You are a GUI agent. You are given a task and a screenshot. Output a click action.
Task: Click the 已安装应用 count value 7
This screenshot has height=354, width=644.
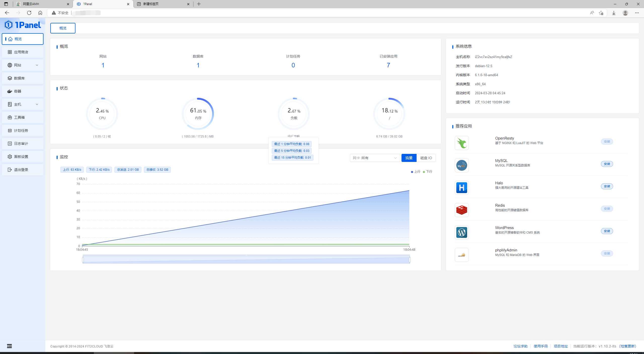point(388,65)
